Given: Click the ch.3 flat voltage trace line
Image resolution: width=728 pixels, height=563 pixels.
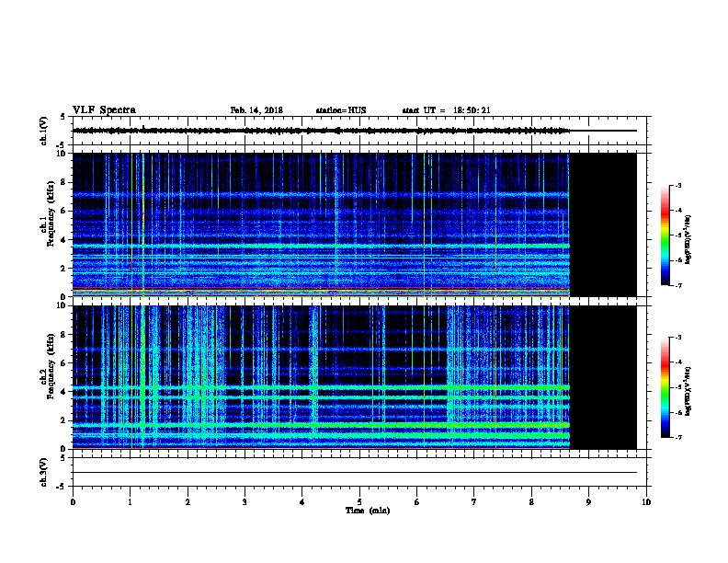Looking at the screenshot, I should (x=355, y=473).
